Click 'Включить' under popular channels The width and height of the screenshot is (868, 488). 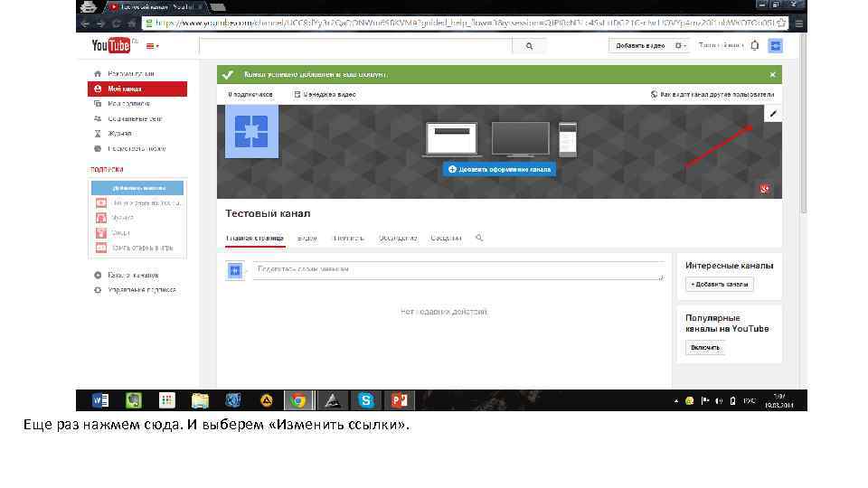[704, 347]
